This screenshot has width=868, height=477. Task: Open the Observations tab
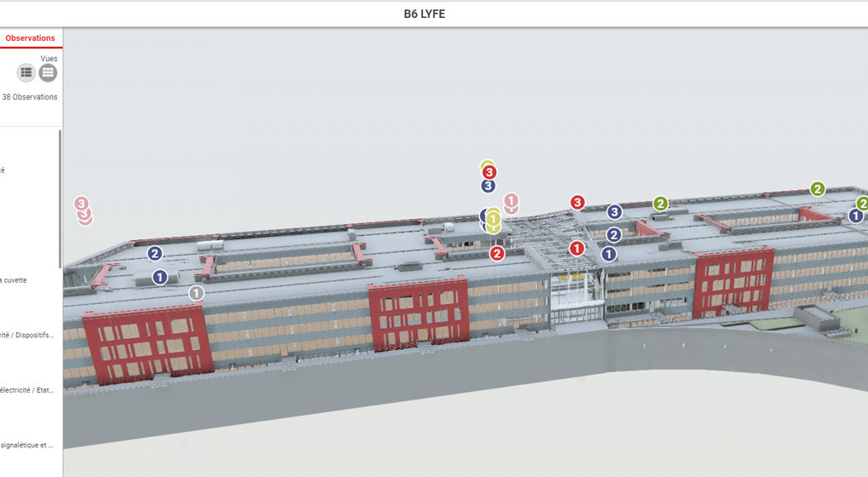click(30, 38)
